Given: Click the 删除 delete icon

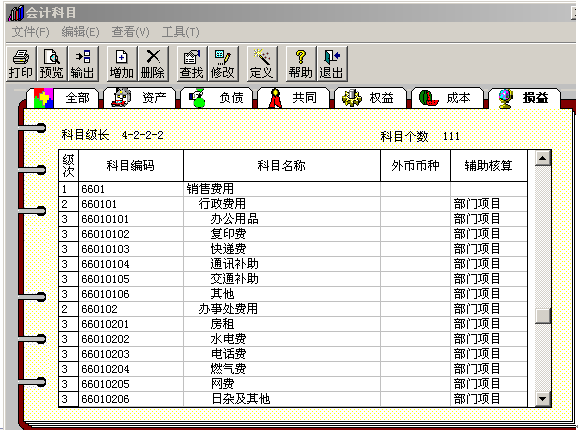Looking at the screenshot, I should coord(153,64).
